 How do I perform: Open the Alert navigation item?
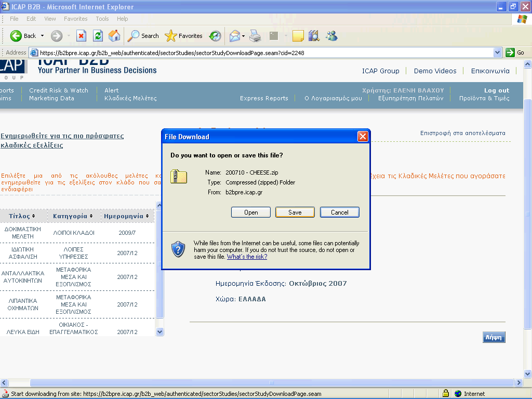click(111, 90)
